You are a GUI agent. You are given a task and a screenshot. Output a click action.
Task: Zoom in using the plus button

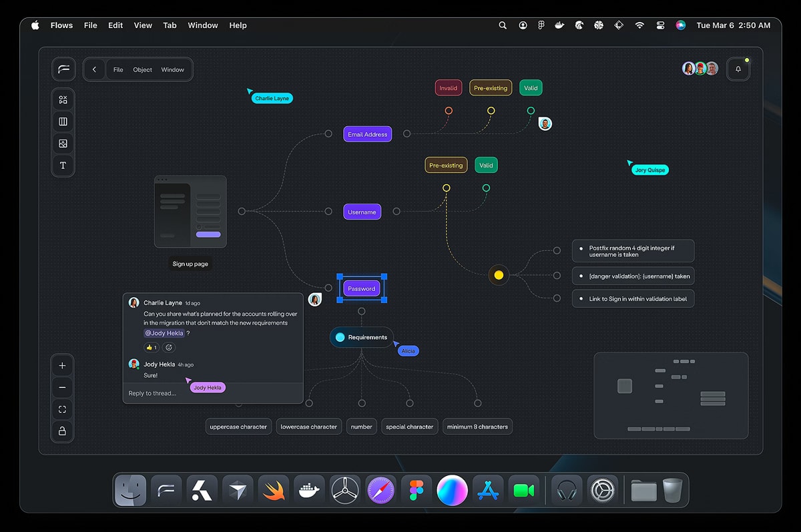[x=62, y=365]
